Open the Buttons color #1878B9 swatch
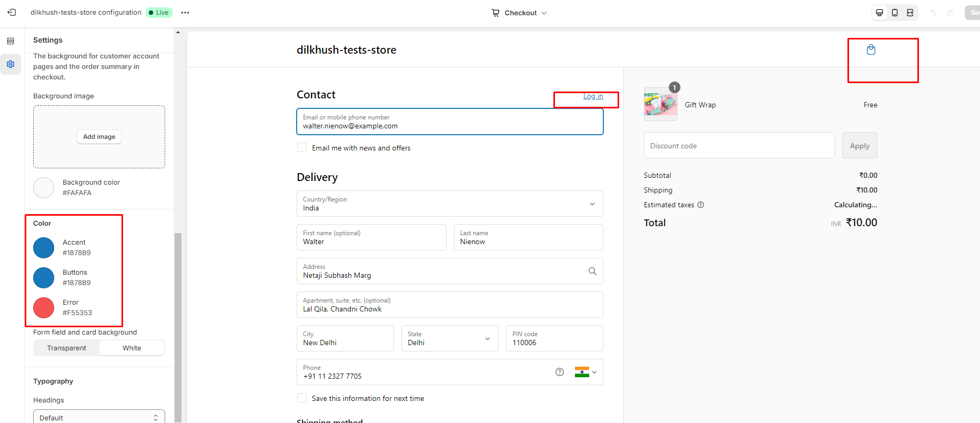This screenshot has width=980, height=423. coord(44,278)
